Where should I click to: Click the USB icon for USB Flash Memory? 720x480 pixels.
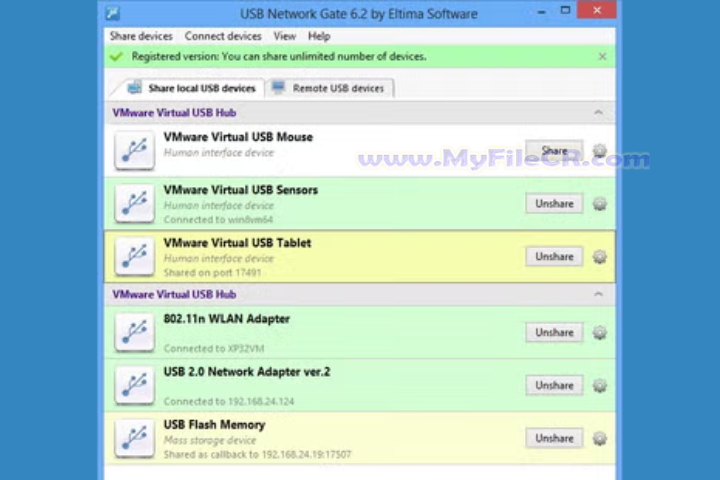135,438
